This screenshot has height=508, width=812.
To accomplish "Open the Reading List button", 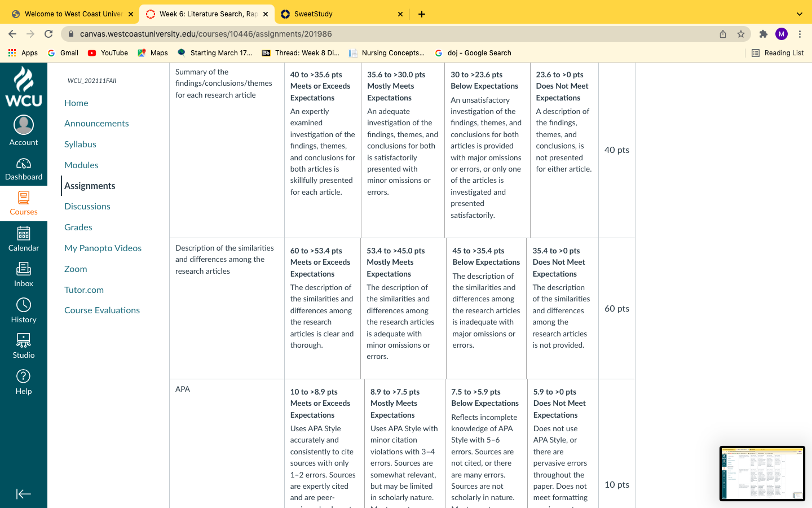I will point(778,53).
